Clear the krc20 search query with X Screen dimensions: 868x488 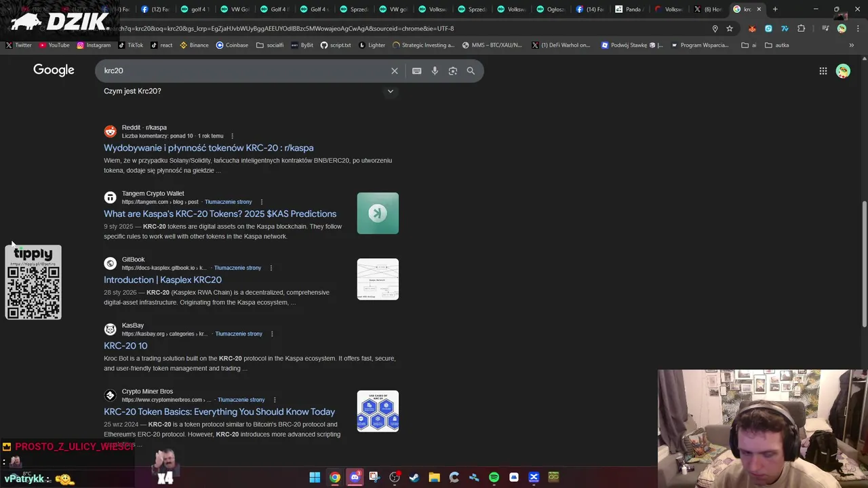click(x=395, y=70)
